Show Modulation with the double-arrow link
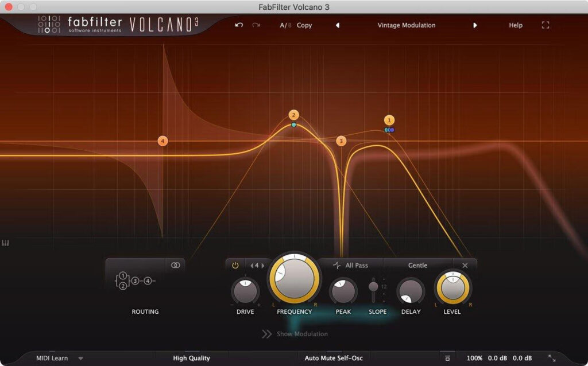 [268, 334]
